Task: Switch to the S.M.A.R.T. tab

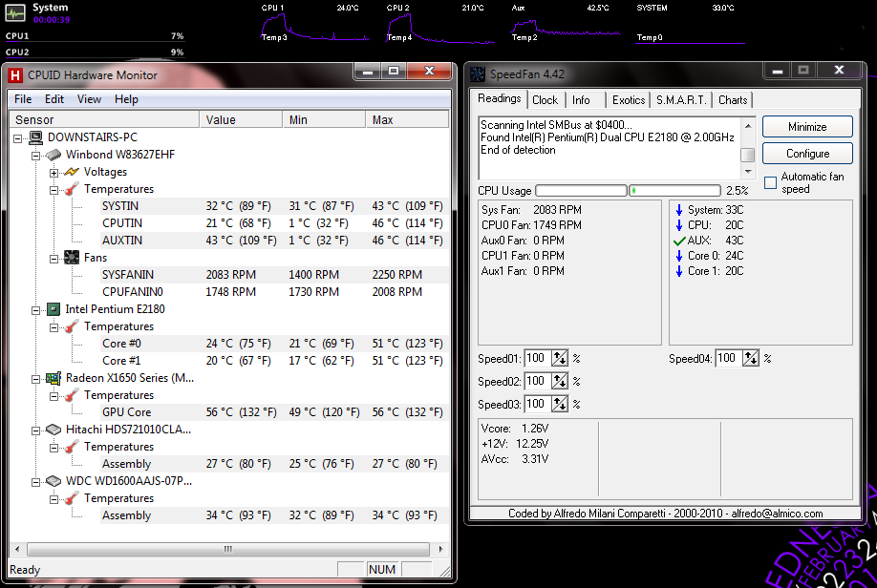Action: pyautogui.click(x=681, y=100)
